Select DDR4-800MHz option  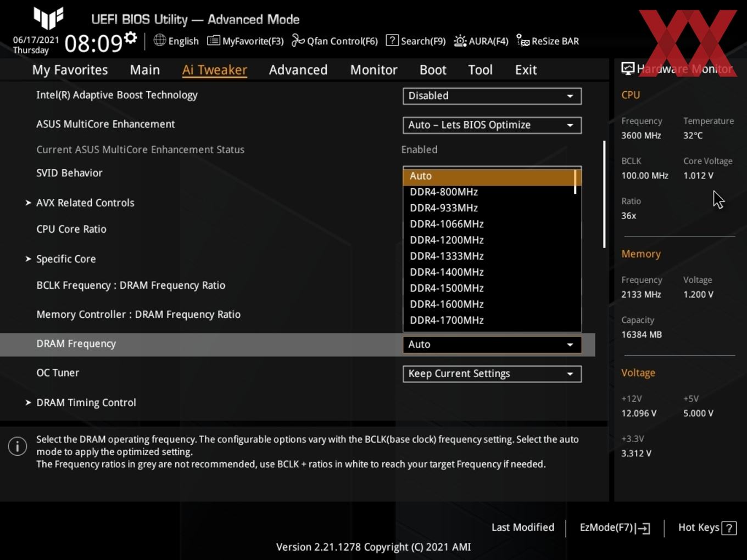pyautogui.click(x=489, y=192)
